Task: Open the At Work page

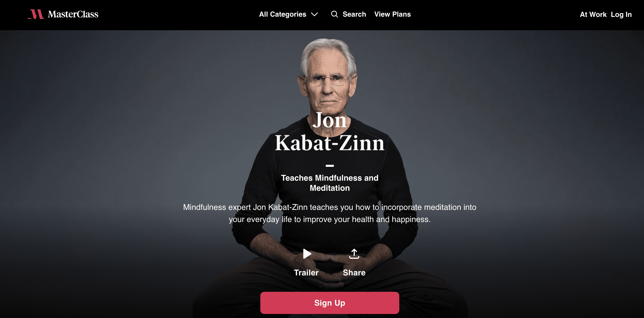Action: (593, 14)
